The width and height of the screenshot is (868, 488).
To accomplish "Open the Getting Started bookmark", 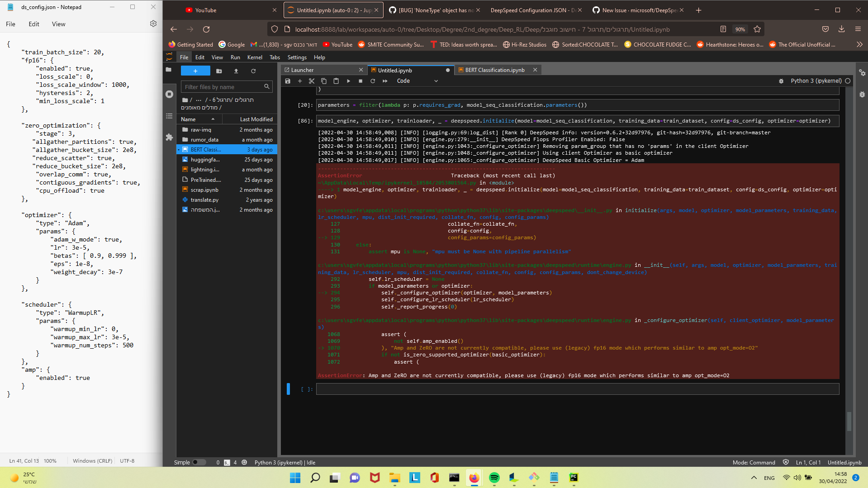I will [190, 44].
